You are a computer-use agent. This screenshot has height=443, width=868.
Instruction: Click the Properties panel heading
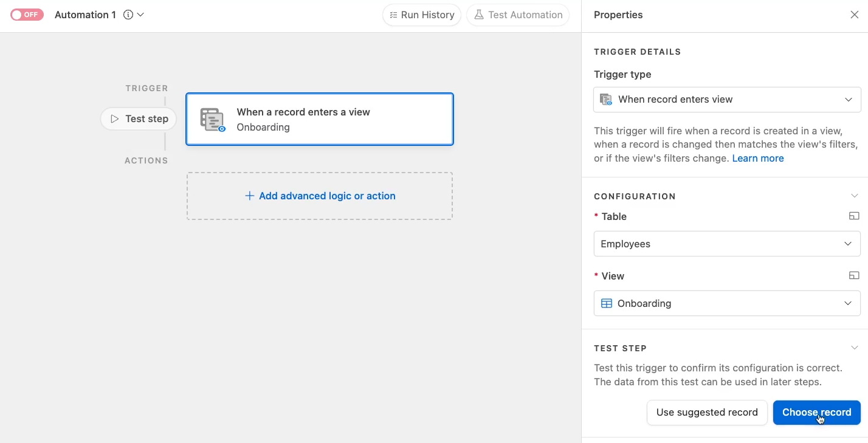618,15
